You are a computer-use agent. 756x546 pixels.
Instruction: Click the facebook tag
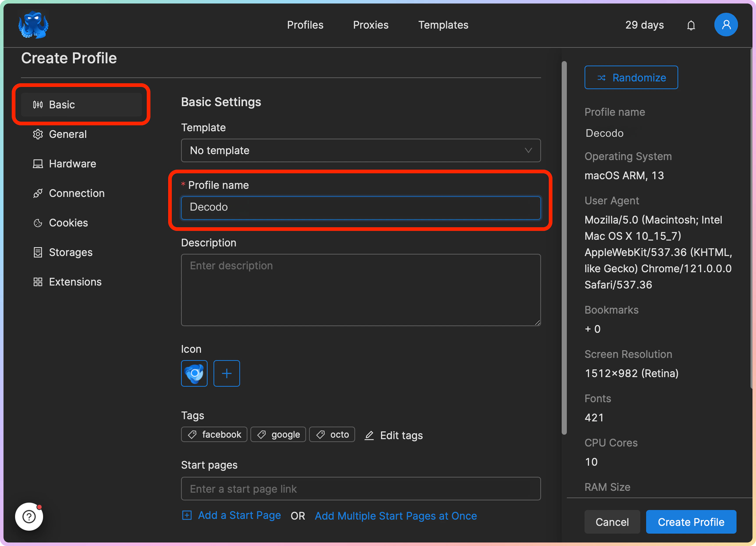tap(214, 435)
